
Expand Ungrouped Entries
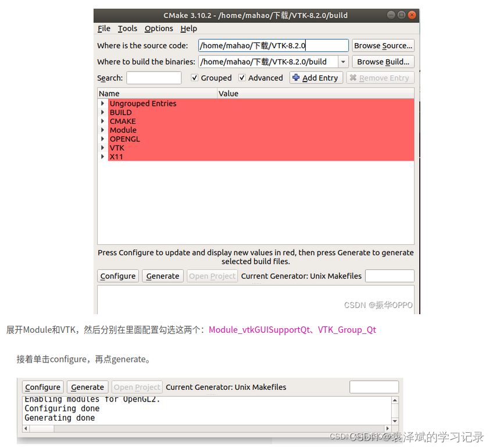click(103, 104)
